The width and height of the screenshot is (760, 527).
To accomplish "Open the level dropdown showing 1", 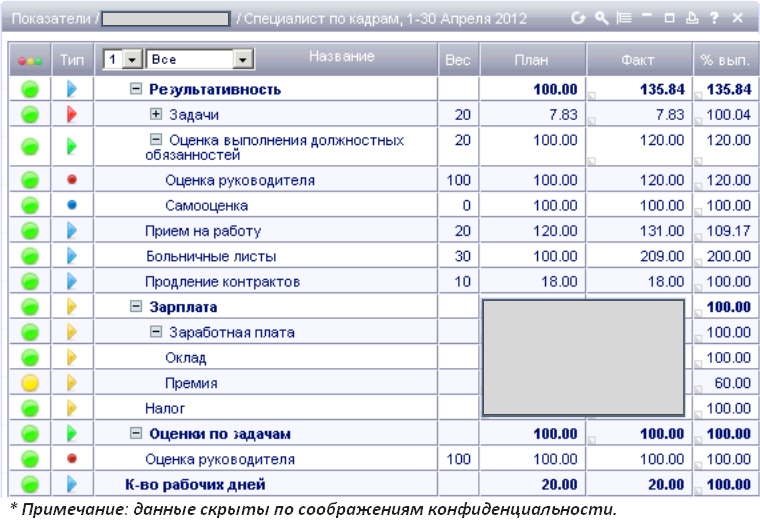I will [123, 60].
